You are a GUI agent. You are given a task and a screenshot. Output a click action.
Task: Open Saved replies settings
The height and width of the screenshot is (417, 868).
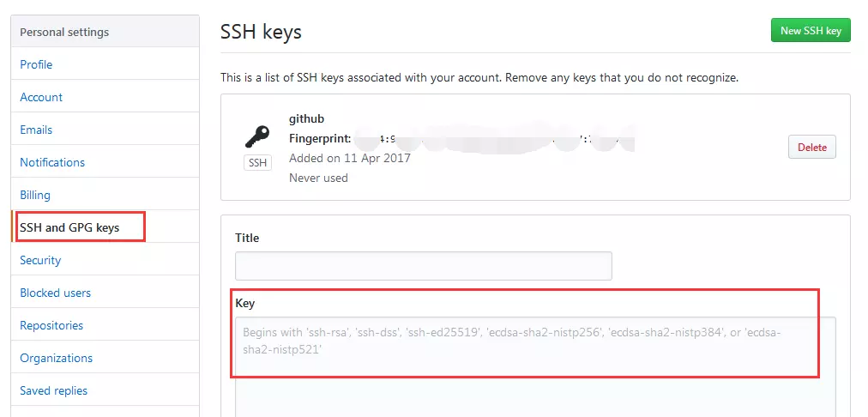point(54,391)
